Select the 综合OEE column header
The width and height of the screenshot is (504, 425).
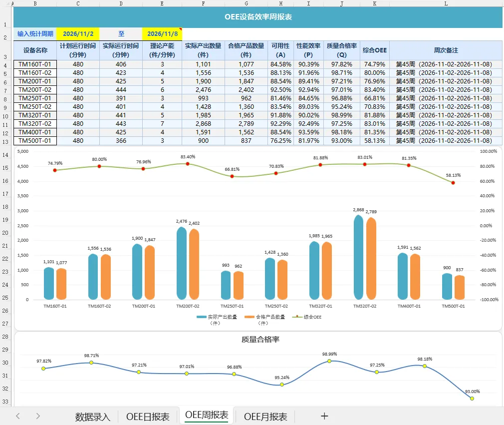pos(374,50)
